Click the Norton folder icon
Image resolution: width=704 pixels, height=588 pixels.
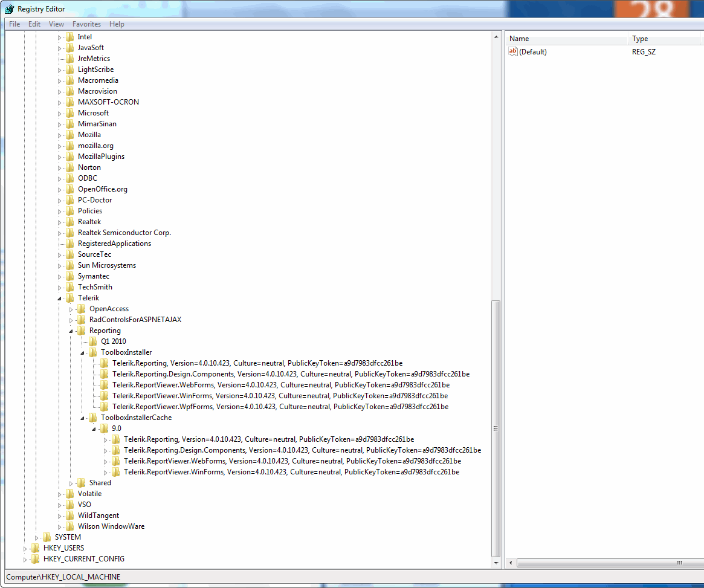70,167
